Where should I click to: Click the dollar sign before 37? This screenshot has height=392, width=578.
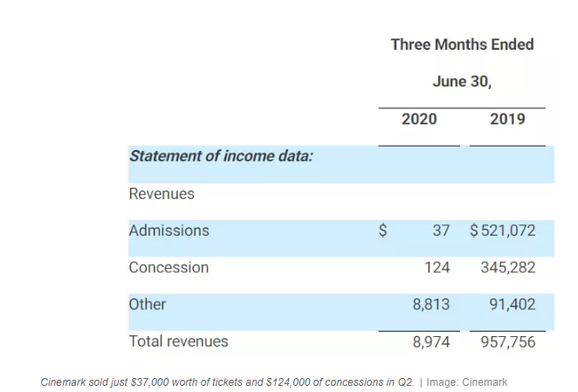click(x=382, y=231)
